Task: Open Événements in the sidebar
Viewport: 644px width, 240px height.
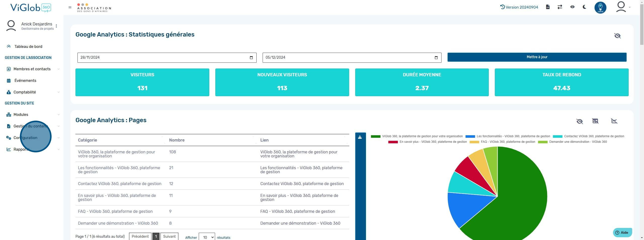Action: (25, 81)
